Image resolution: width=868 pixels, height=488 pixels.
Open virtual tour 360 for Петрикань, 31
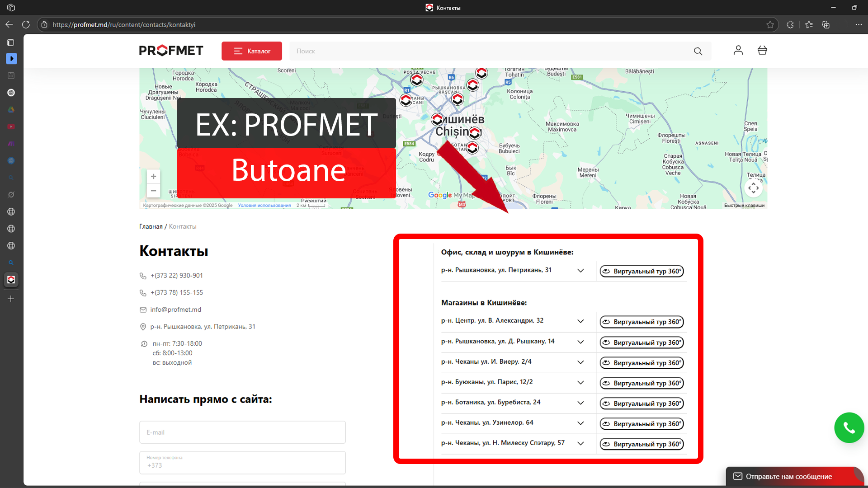[x=642, y=271]
